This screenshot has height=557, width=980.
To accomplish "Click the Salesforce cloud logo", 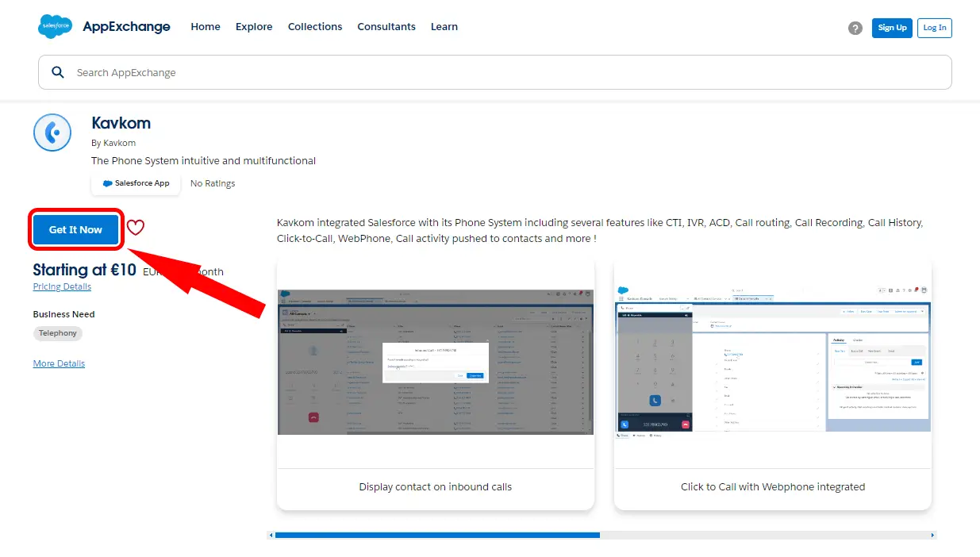I will pyautogui.click(x=55, y=27).
